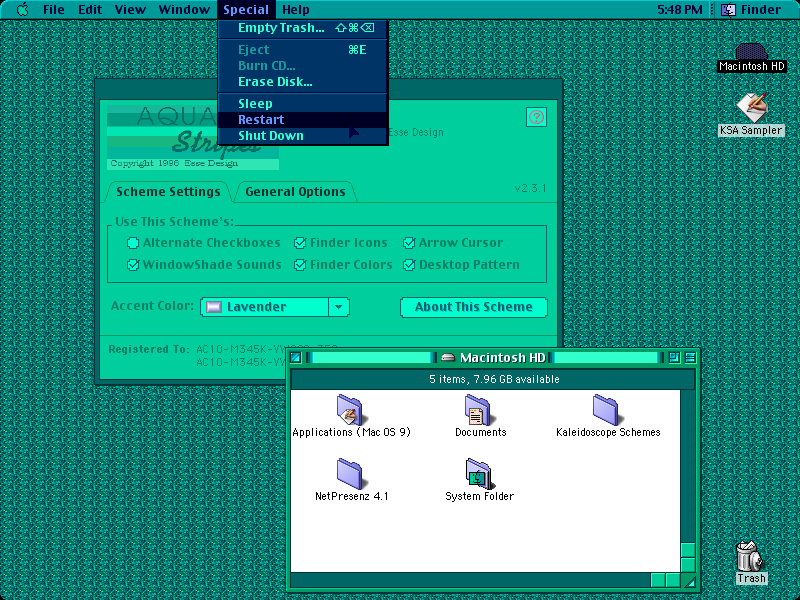This screenshot has width=800, height=600.
Task: Click the resize grow box of Macintosh HD window
Action: coord(688,581)
